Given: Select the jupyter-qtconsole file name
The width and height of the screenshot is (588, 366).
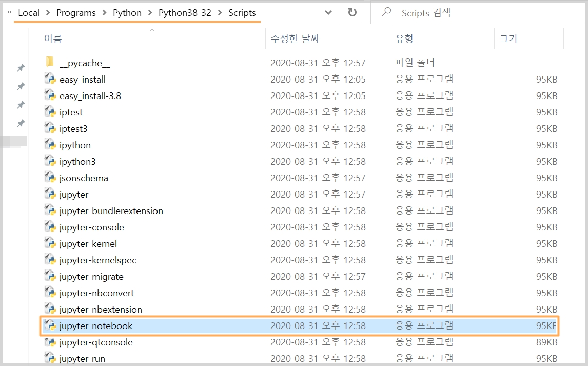Looking at the screenshot, I should tap(96, 342).
